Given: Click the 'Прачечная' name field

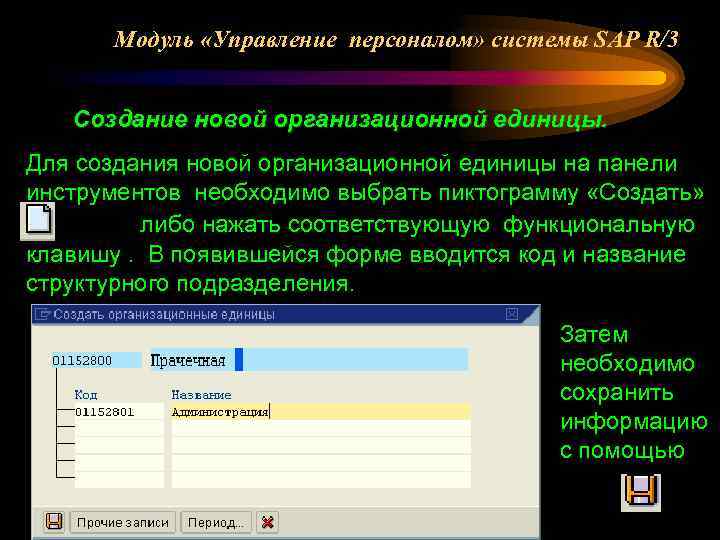Looking at the screenshot, I should click(x=309, y=360).
